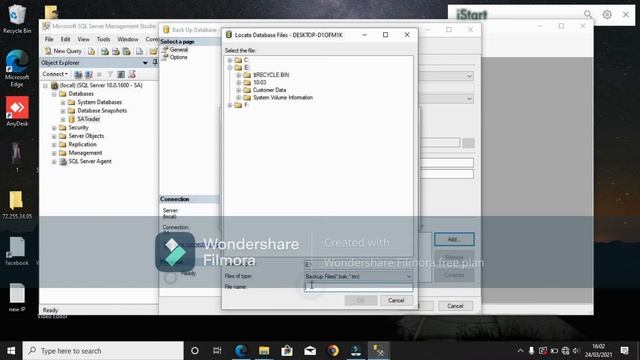Click the General page icon in Back Up Database
This screenshot has width=640, height=360.
click(165, 49)
